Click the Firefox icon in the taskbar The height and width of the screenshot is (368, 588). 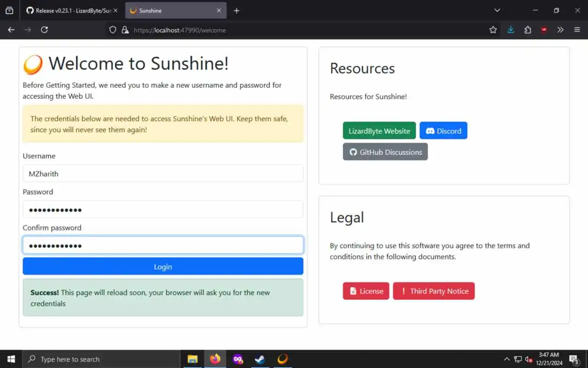point(215,359)
